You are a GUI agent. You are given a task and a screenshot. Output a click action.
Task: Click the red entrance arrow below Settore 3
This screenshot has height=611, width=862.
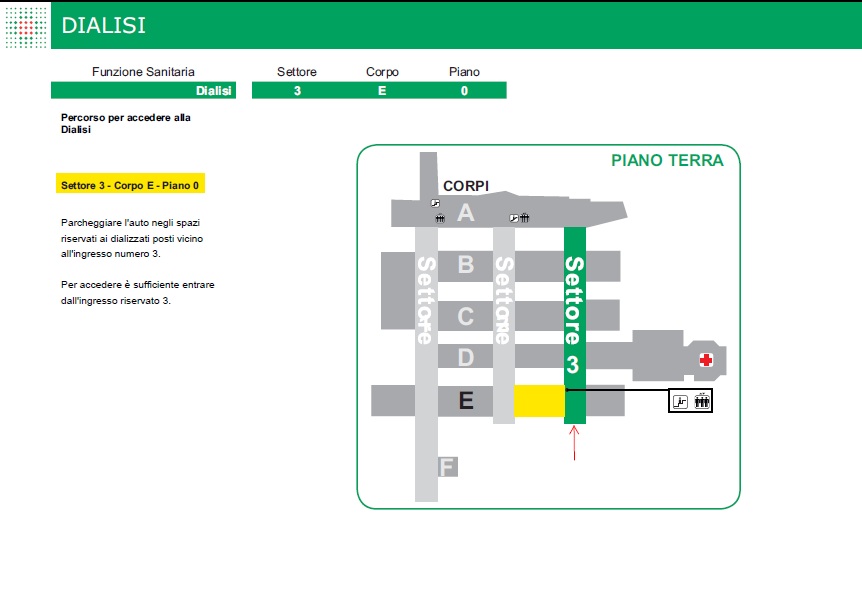click(x=574, y=443)
